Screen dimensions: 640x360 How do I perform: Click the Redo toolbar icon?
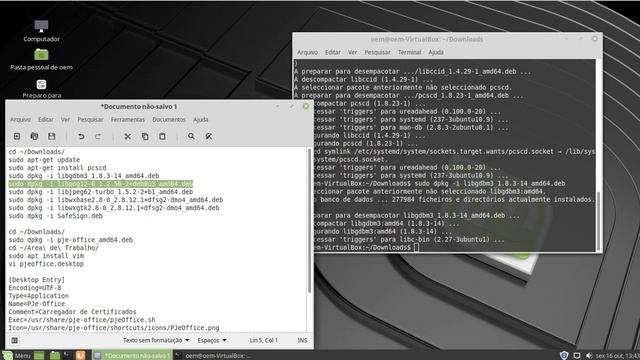click(x=98, y=136)
